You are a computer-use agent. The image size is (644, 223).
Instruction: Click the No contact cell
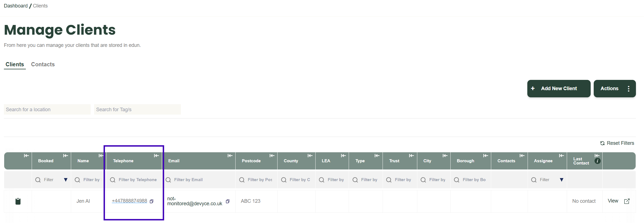click(x=584, y=201)
